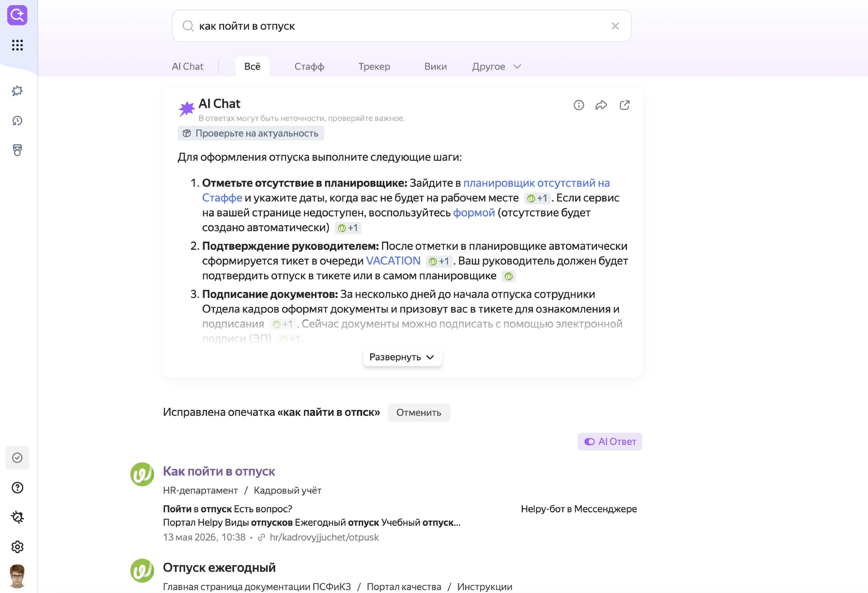Select the check-circle icon in the sidebar
The height and width of the screenshot is (593, 868).
point(17,458)
